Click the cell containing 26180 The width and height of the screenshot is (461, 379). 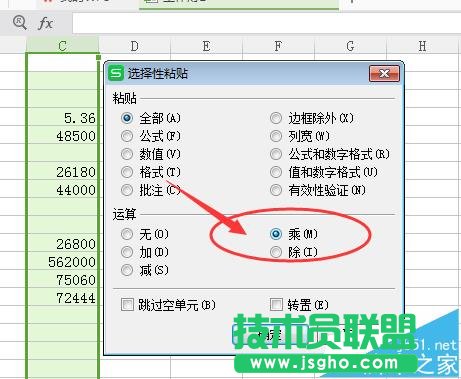point(62,172)
